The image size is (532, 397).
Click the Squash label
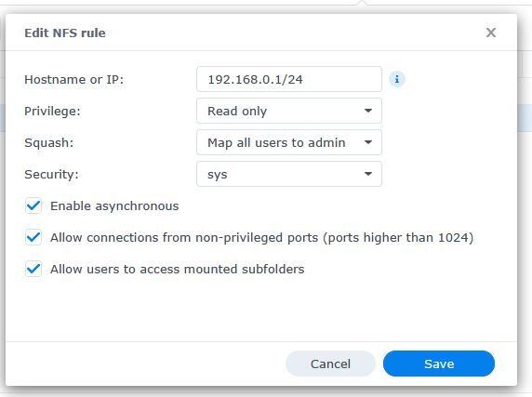[49, 143]
